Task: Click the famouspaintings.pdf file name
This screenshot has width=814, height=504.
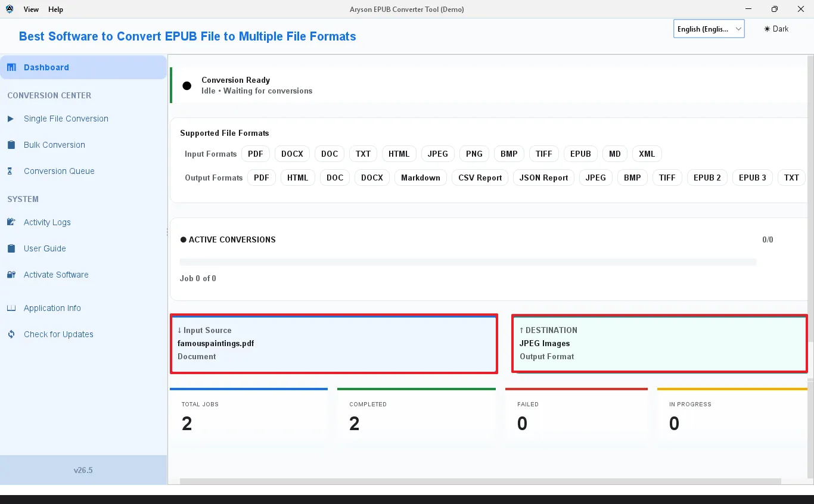Action: pos(216,343)
